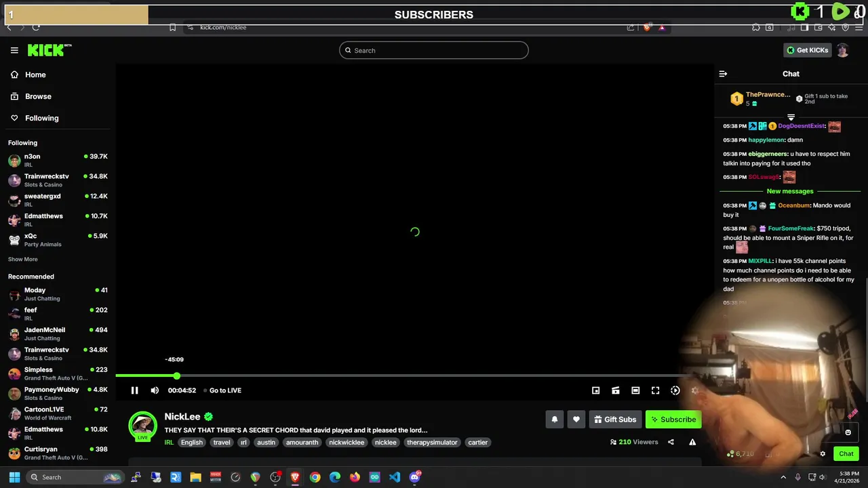Open the video player settings gear

coord(694,390)
